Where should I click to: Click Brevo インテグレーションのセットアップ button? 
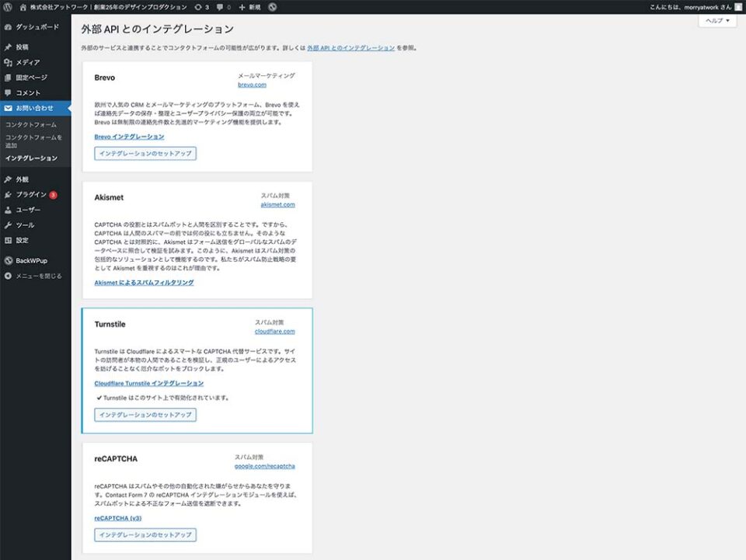pyautogui.click(x=145, y=154)
